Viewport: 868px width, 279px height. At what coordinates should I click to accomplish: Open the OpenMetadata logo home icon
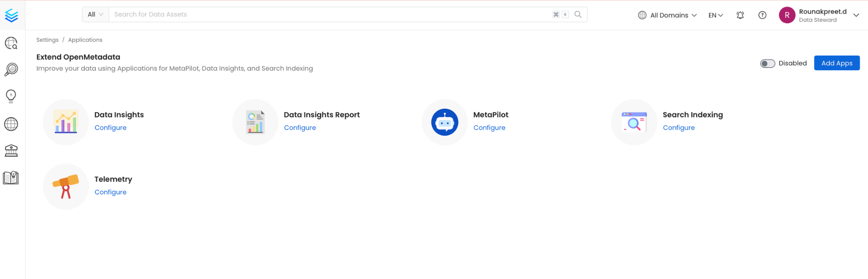pyautogui.click(x=11, y=15)
